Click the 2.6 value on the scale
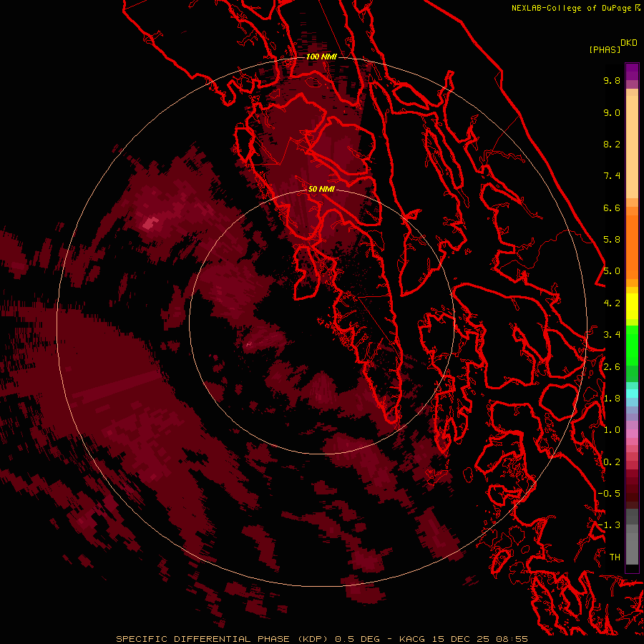 (612, 367)
